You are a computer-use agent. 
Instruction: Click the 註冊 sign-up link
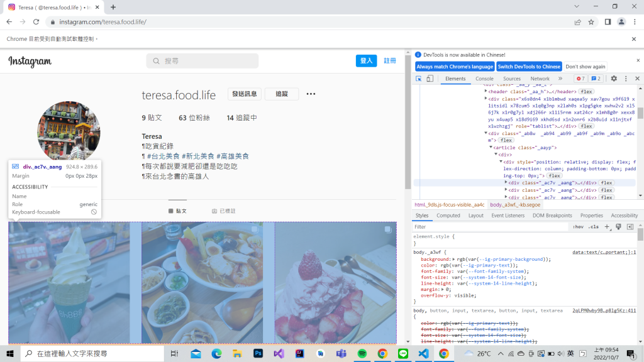(390, 61)
